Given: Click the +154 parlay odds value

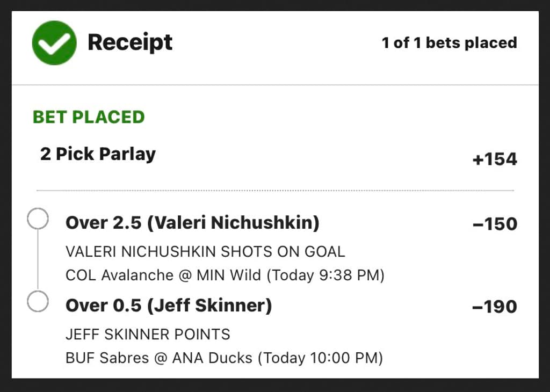Looking at the screenshot, I should coord(495,158).
